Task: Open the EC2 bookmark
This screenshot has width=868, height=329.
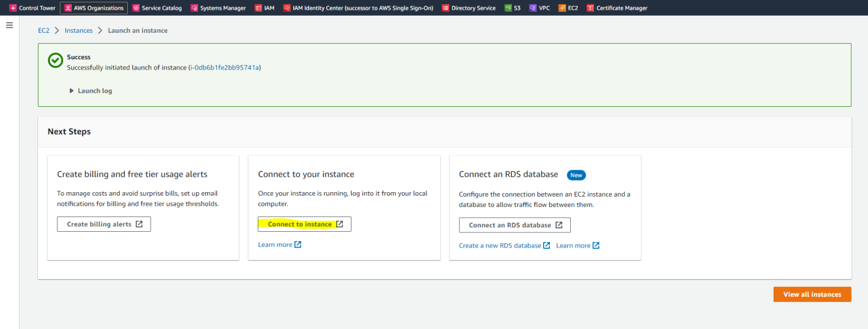Action: [567, 7]
